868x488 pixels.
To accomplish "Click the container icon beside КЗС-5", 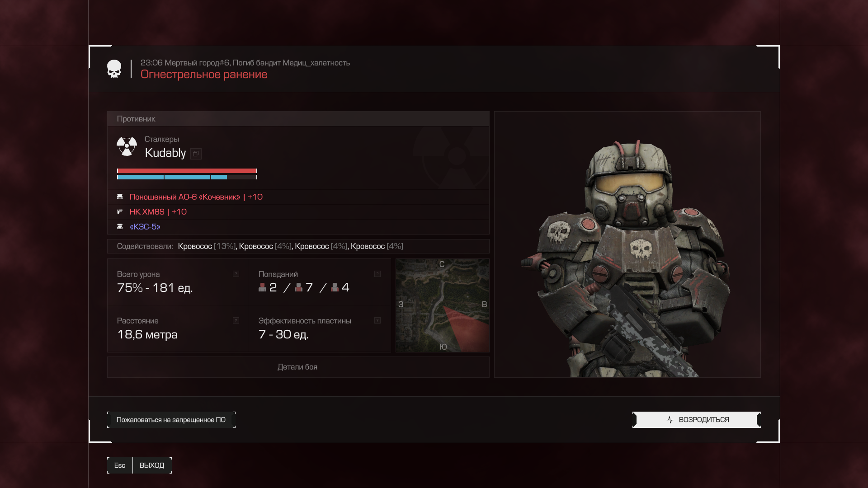I will [x=120, y=227].
